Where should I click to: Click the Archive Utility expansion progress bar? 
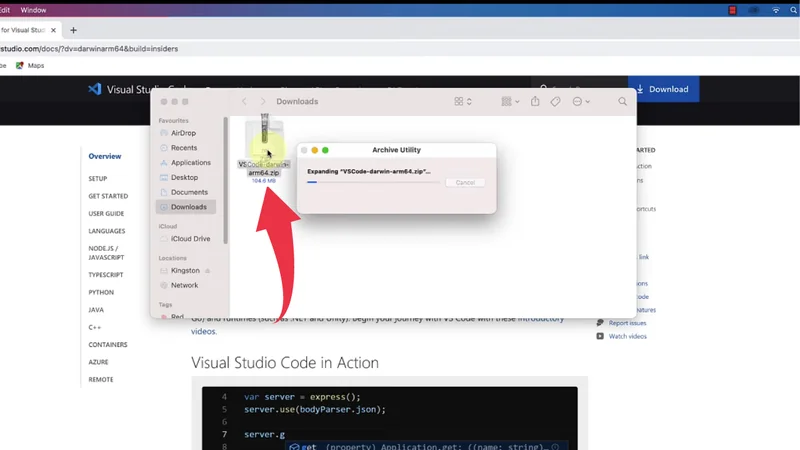[x=373, y=183]
